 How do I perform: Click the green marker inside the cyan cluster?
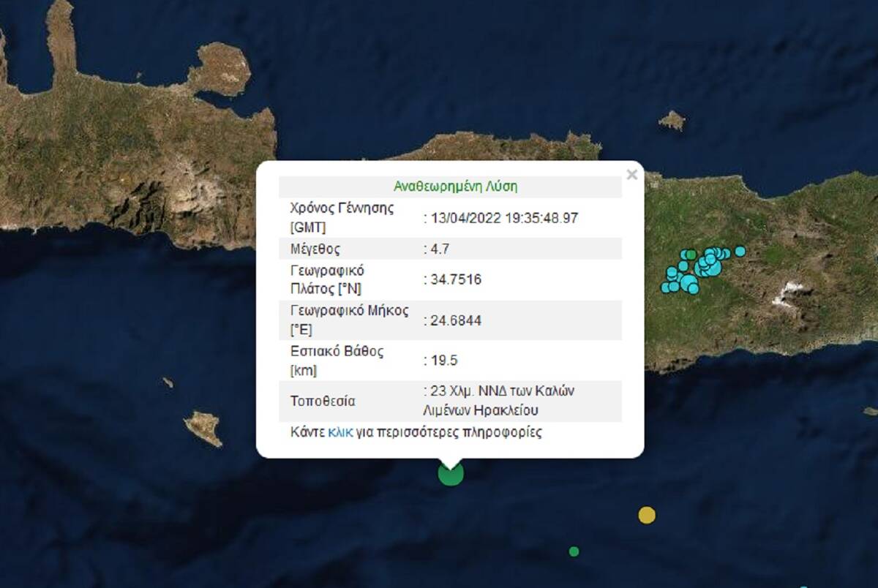pyautogui.click(x=691, y=255)
